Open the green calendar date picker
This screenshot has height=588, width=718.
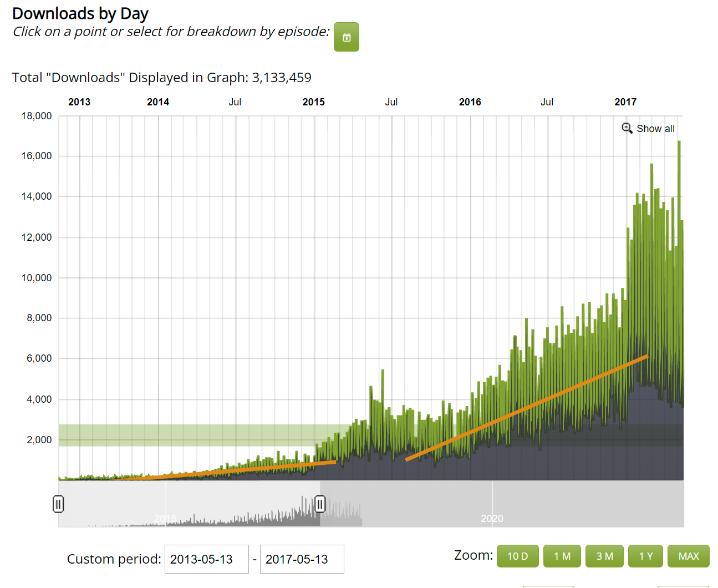pos(347,37)
